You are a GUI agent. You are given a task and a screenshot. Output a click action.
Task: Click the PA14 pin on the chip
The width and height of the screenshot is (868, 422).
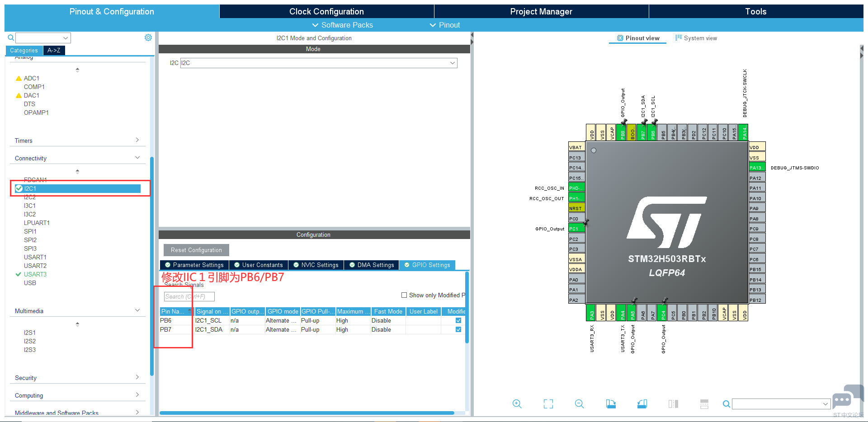[x=744, y=132]
